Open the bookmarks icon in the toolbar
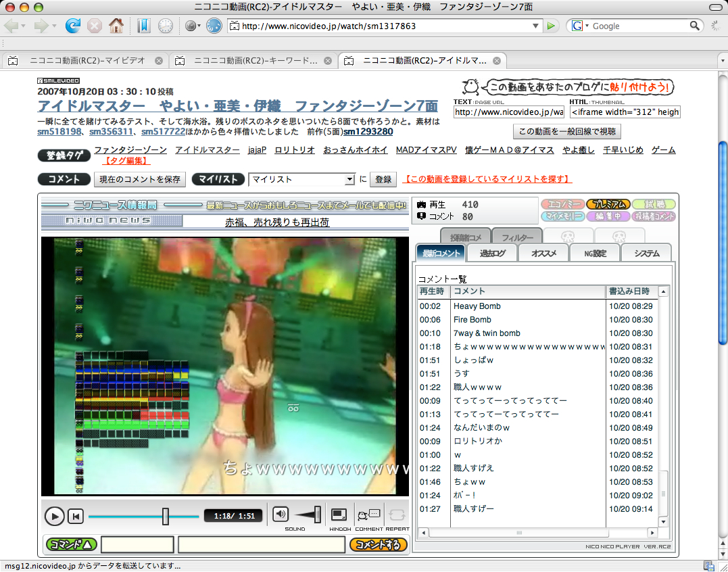The image size is (728, 572). 143,26
